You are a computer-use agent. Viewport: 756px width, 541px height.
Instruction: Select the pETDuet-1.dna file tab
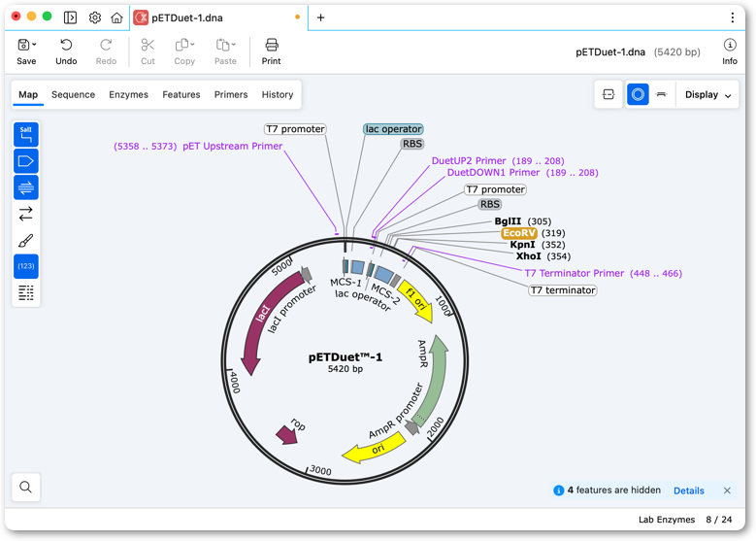click(x=218, y=17)
